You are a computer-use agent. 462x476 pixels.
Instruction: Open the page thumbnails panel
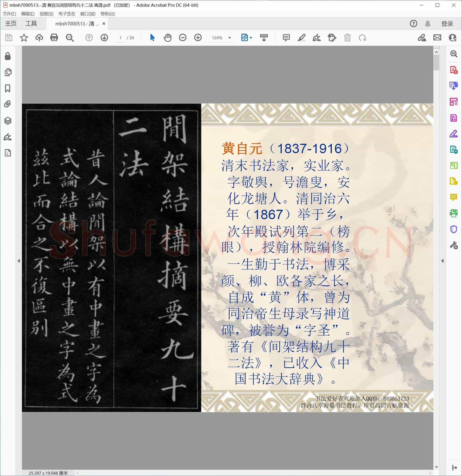coord(8,72)
